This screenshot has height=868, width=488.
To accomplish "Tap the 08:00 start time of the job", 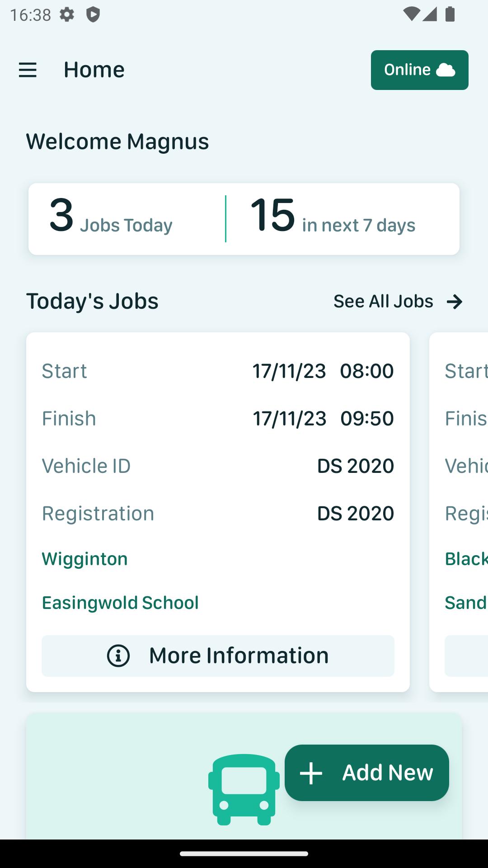I will point(367,371).
